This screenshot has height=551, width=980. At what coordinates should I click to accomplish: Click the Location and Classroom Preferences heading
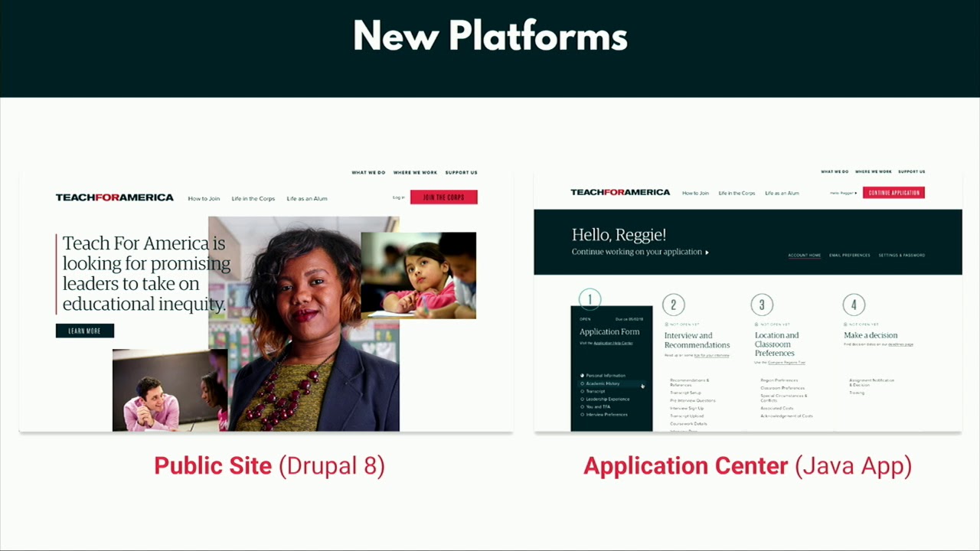pos(776,344)
